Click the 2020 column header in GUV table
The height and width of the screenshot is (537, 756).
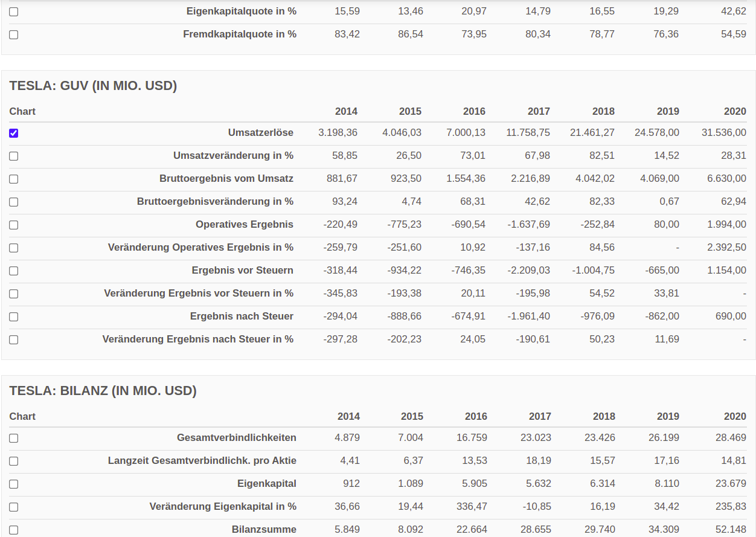point(735,111)
